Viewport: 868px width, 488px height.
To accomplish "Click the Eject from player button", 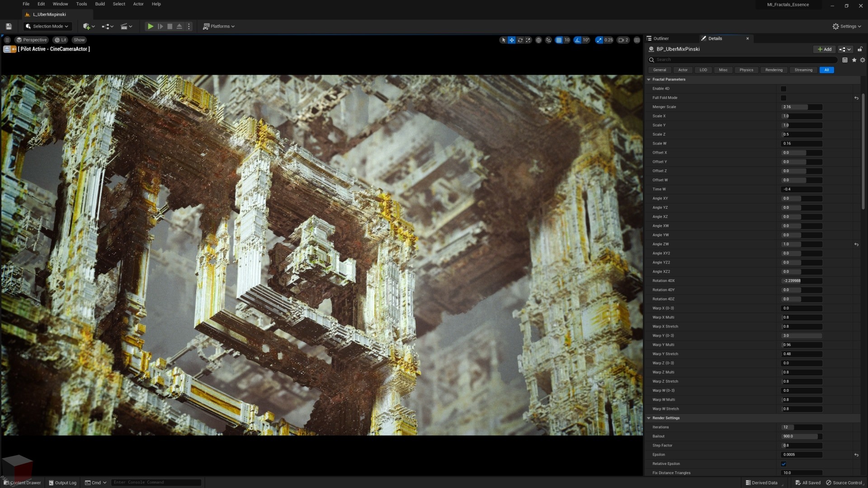I will (x=179, y=26).
